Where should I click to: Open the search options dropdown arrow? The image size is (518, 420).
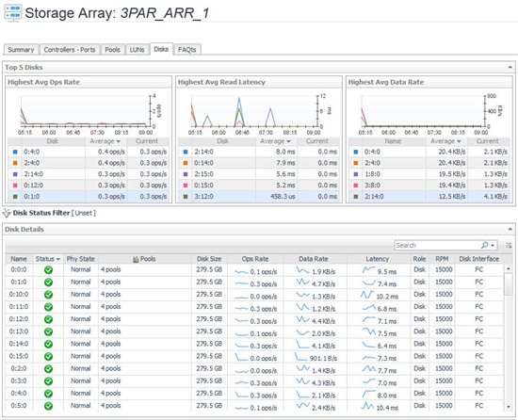(x=493, y=246)
